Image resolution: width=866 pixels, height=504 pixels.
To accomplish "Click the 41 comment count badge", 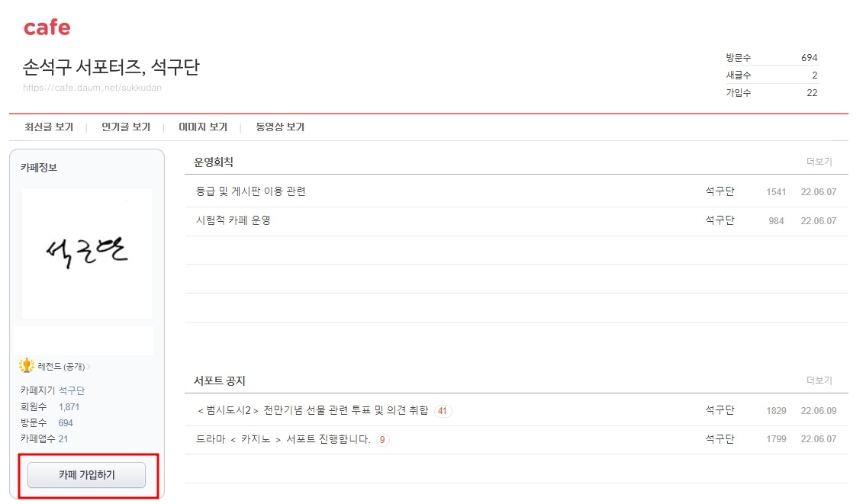I will (443, 410).
